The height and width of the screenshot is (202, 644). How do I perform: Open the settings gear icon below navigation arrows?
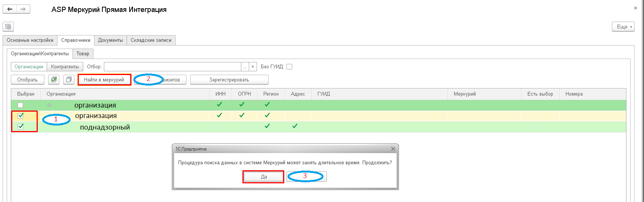(8, 27)
